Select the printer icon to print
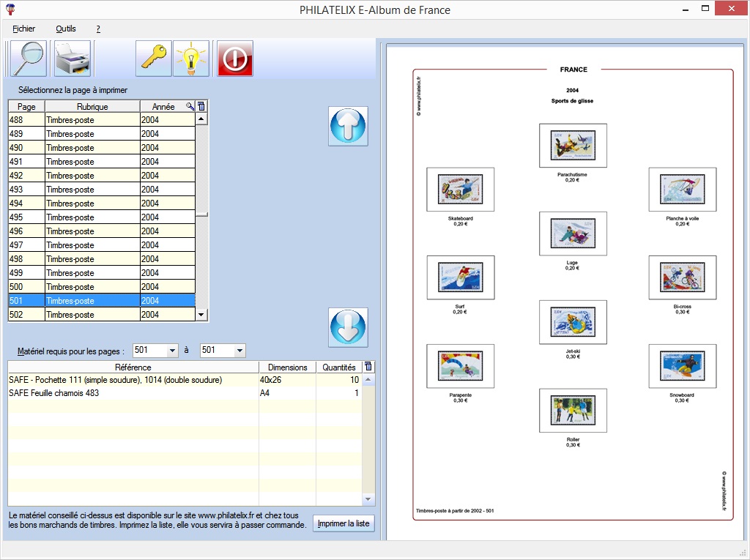This screenshot has width=750, height=560. (x=71, y=59)
